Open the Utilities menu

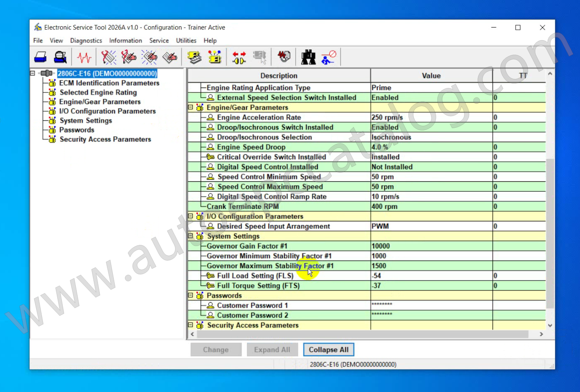pos(186,41)
